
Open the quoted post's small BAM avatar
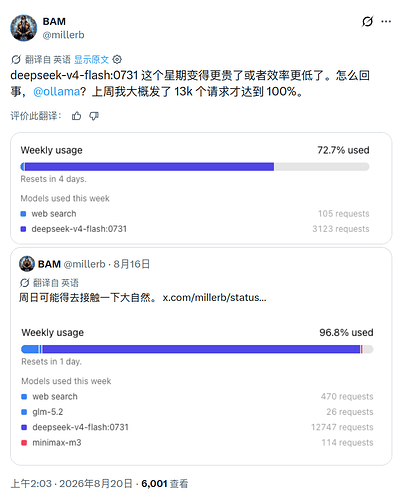(27, 264)
